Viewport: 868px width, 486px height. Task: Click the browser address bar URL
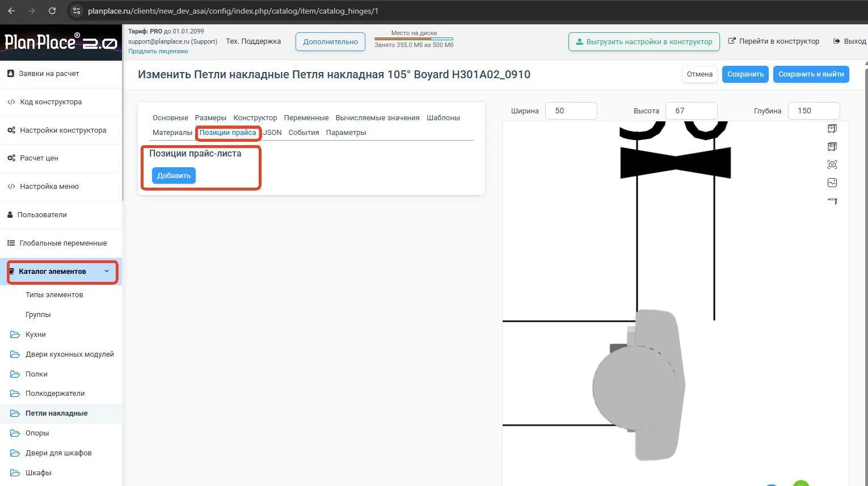[233, 11]
